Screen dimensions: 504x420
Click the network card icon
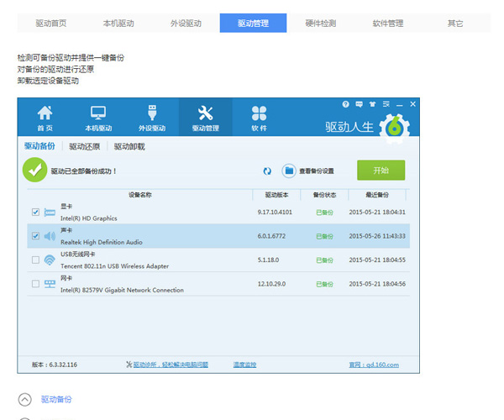click(50, 284)
